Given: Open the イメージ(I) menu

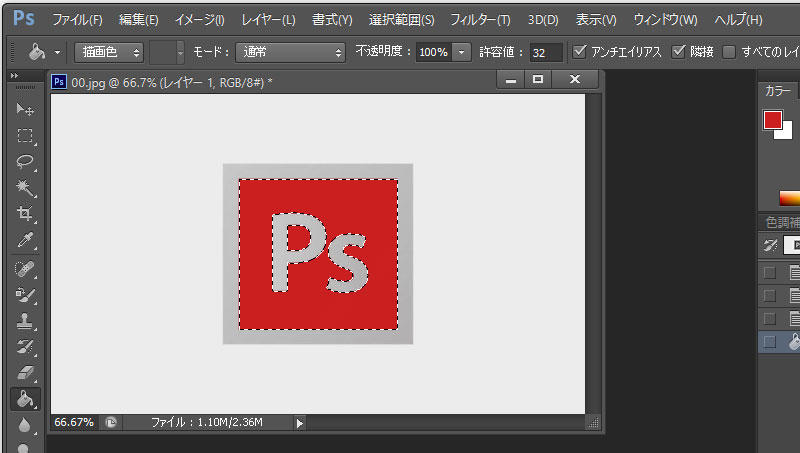Looking at the screenshot, I should [199, 20].
